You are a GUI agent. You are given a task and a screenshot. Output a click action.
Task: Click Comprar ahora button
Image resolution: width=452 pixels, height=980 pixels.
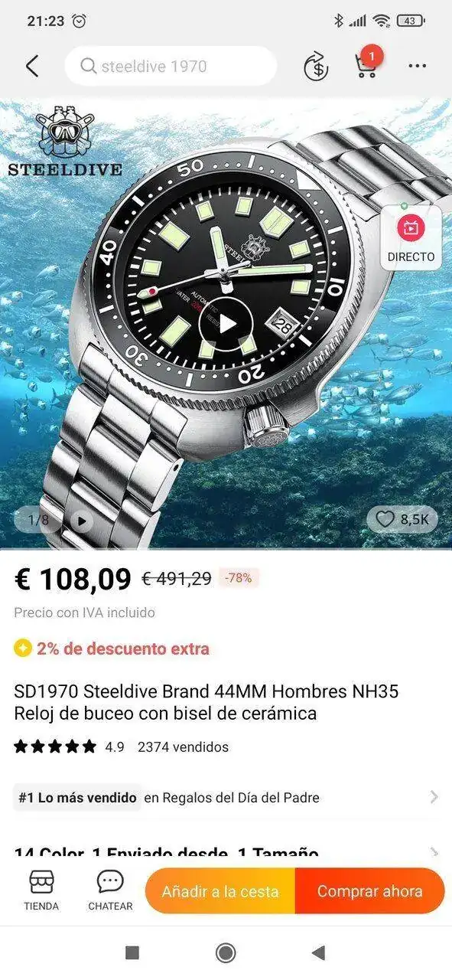pyautogui.click(x=370, y=891)
